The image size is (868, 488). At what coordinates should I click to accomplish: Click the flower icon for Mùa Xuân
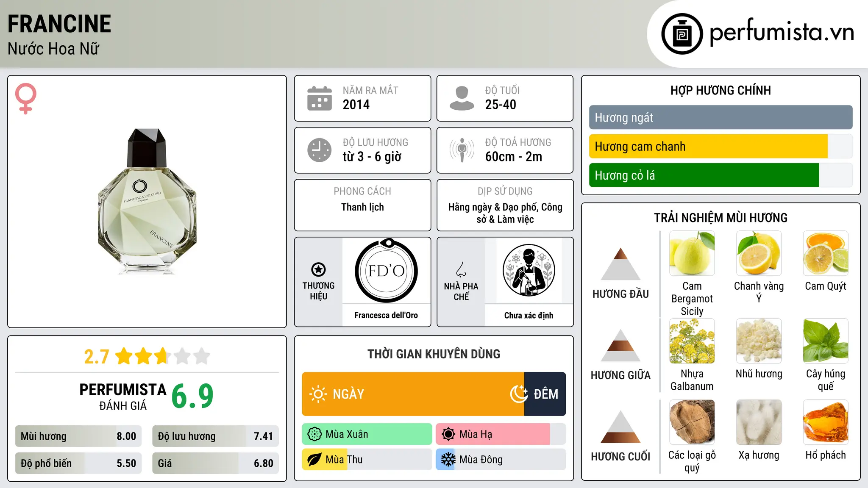click(x=314, y=434)
